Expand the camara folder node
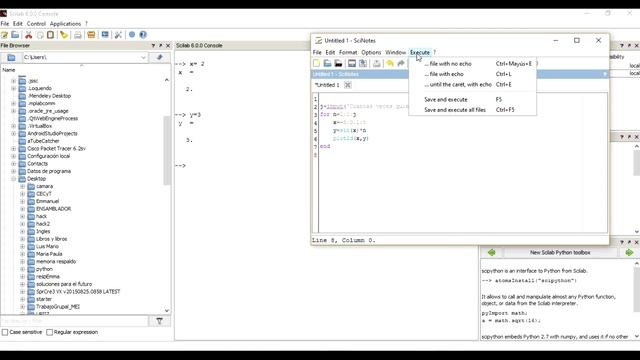Screen dimensions: 640x360 (22, 186)
